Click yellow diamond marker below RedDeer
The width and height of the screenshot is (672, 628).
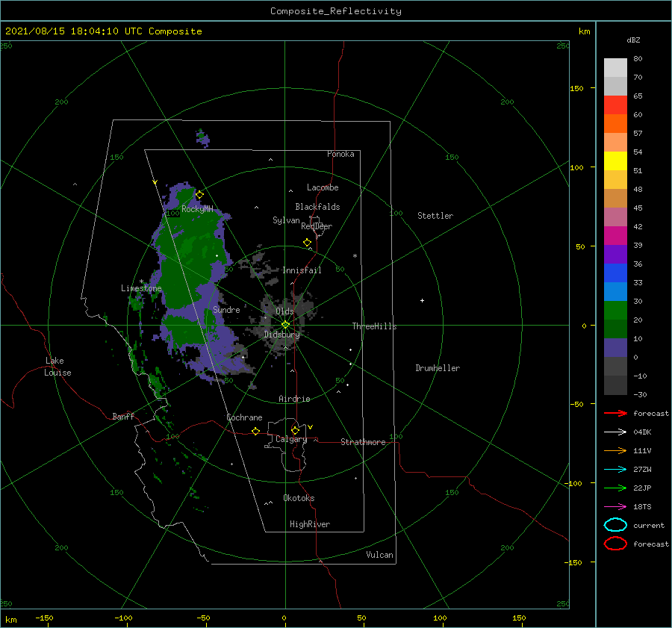pos(307,243)
